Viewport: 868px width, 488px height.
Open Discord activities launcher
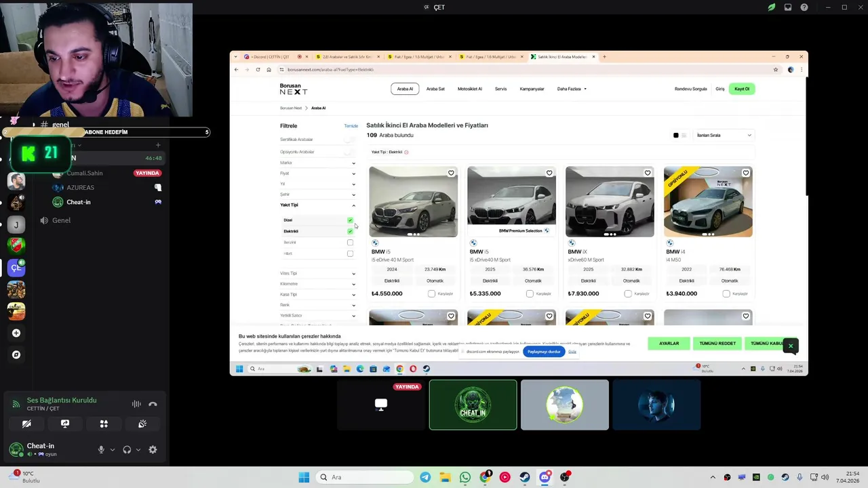tap(104, 424)
